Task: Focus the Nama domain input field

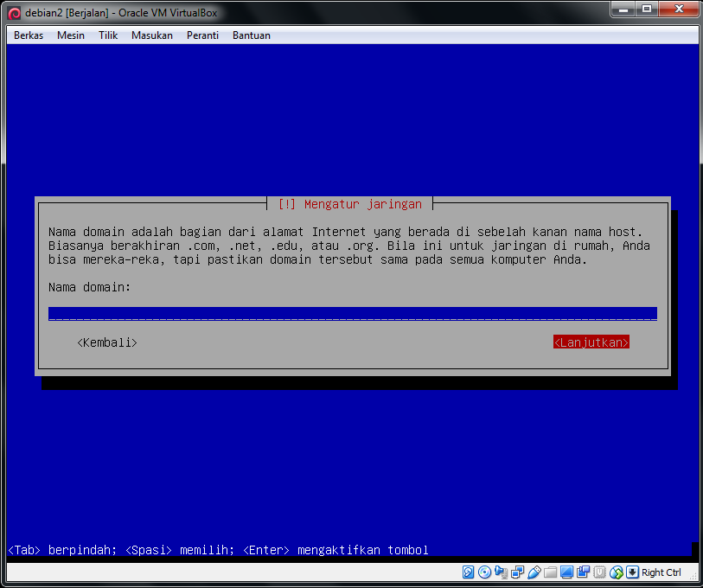Action: [x=353, y=314]
